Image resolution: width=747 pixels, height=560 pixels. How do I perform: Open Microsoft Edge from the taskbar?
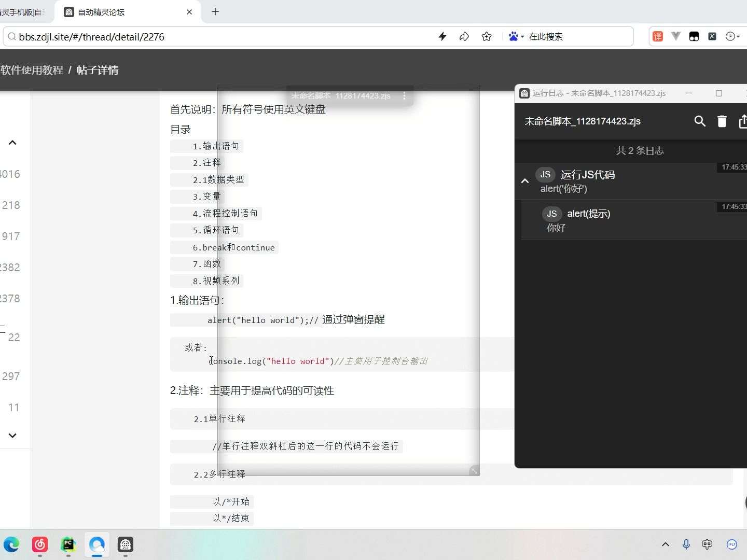11,544
